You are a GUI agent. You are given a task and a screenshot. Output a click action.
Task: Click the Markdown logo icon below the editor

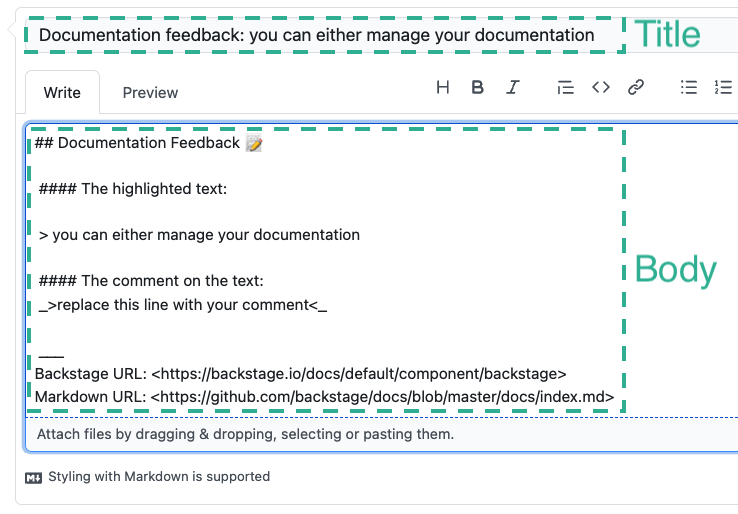click(33, 477)
